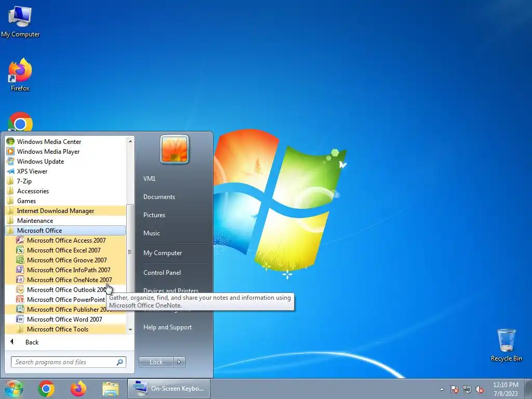Launch Microsoft Office Access 2007 icon
This screenshot has width=532, height=399.
point(20,240)
